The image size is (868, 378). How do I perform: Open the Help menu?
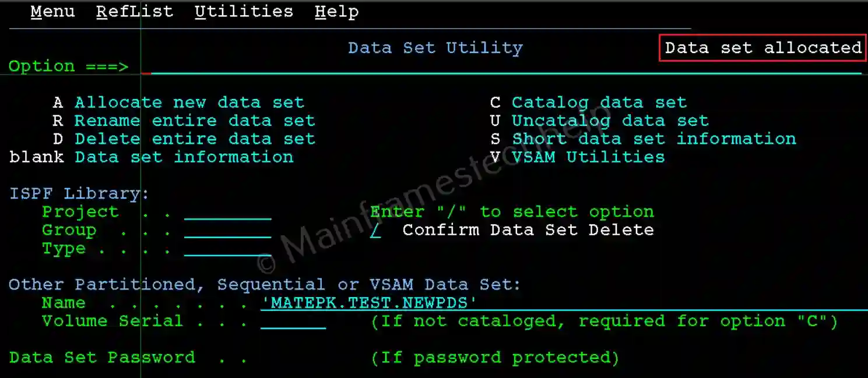point(336,12)
